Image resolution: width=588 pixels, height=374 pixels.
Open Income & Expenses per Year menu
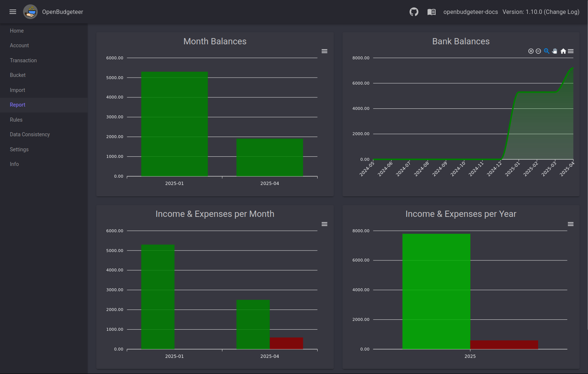coord(571,224)
